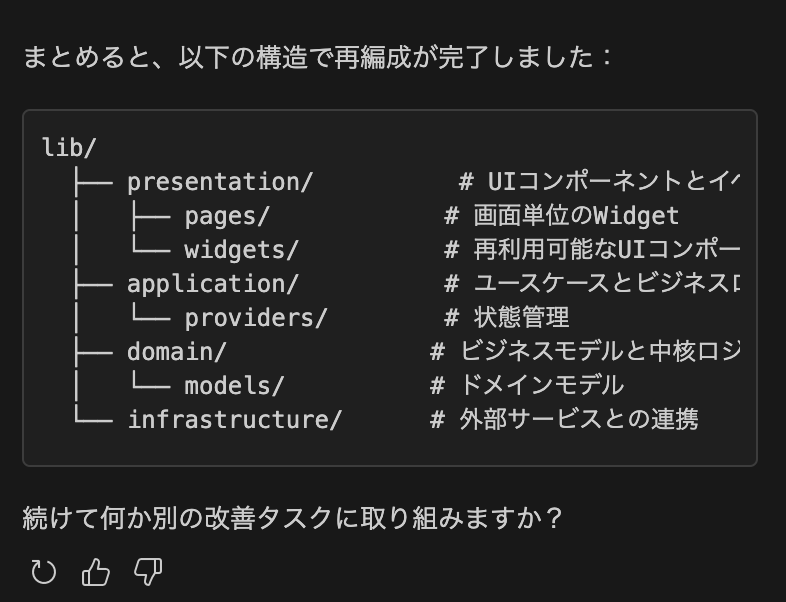This screenshot has height=602, width=786.
Task: Click the まとめると summary sentence
Action: coord(318,57)
